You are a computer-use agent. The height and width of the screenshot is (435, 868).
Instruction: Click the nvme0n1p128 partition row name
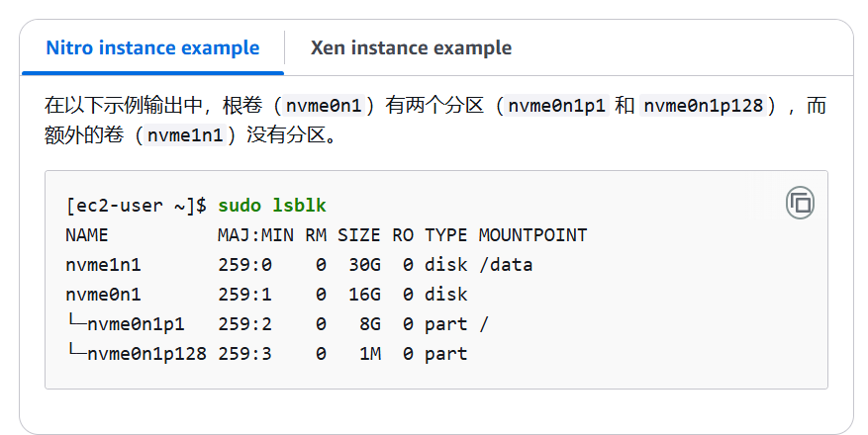pyautogui.click(x=146, y=354)
